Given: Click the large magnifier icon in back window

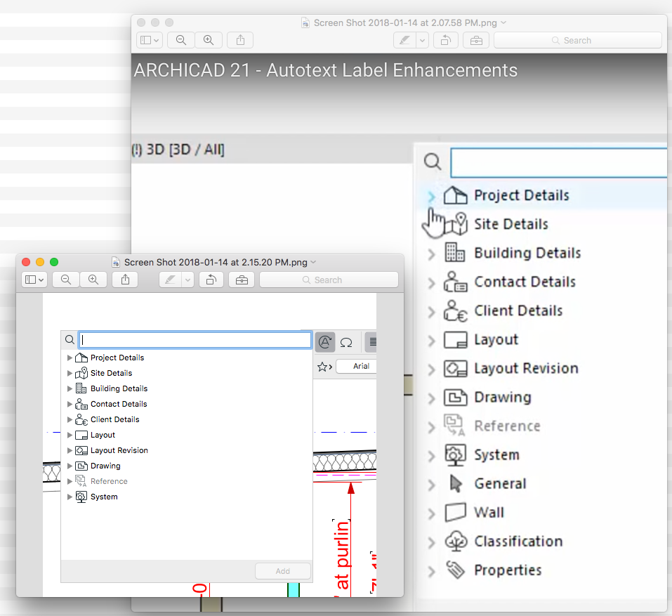Looking at the screenshot, I should 433,162.
